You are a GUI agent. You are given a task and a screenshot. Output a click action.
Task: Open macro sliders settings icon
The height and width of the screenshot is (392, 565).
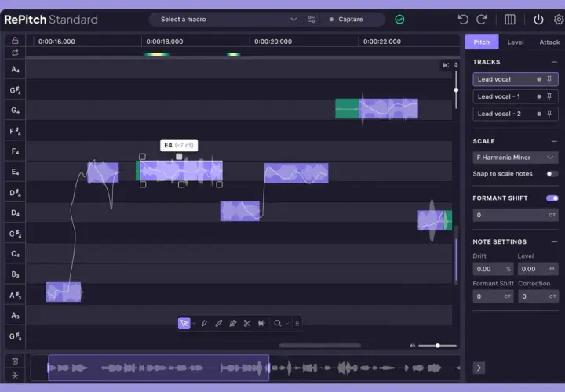(x=312, y=19)
